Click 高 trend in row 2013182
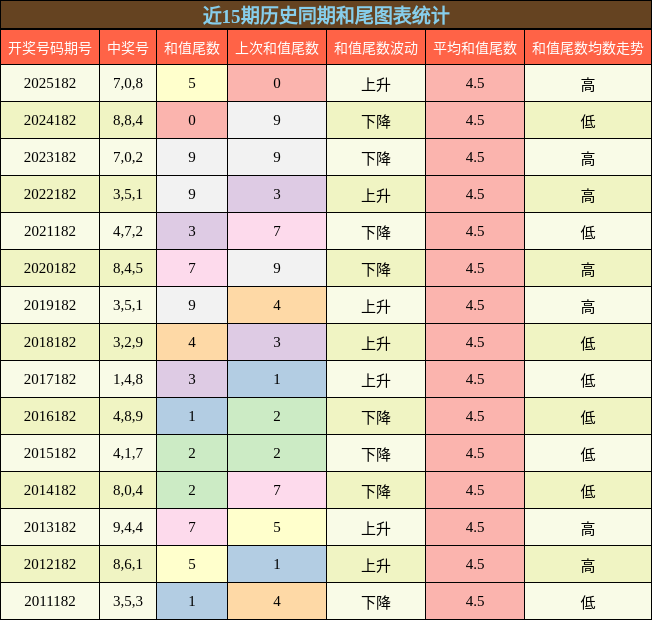652x620 pixels. (588, 529)
